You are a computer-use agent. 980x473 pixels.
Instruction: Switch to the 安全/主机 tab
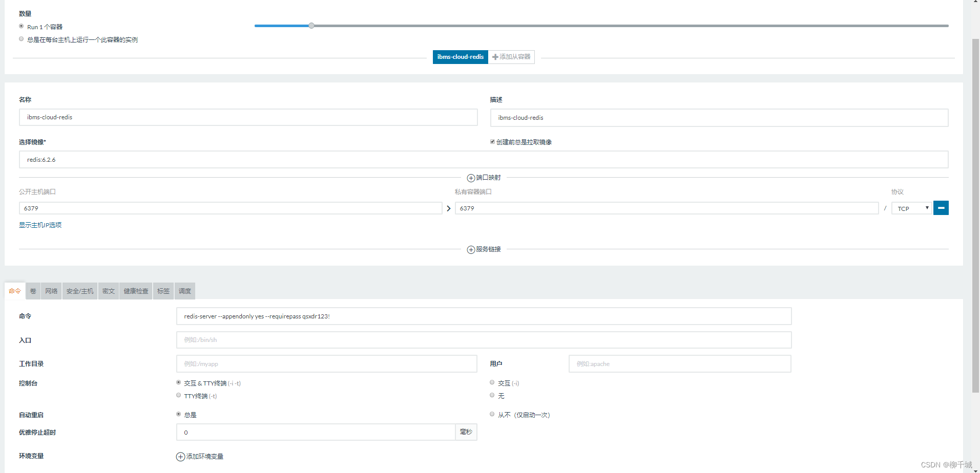(80, 291)
